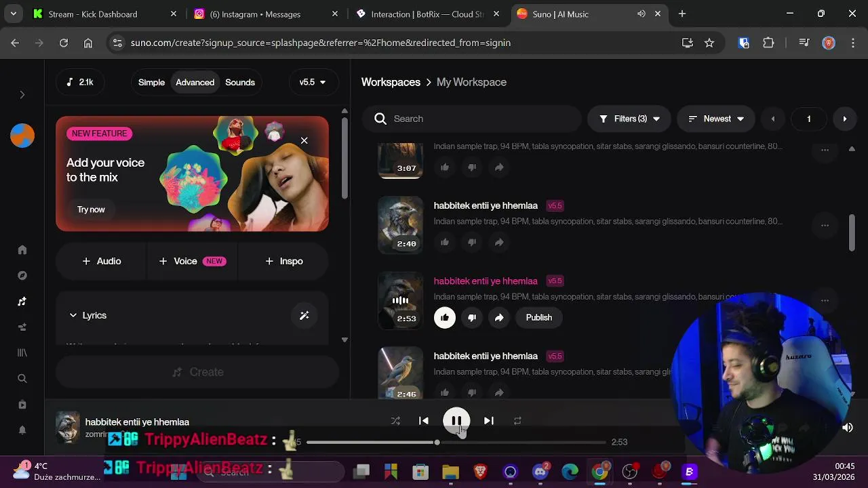
Task: Bookmark this page with the star
Action: pyautogui.click(x=709, y=43)
